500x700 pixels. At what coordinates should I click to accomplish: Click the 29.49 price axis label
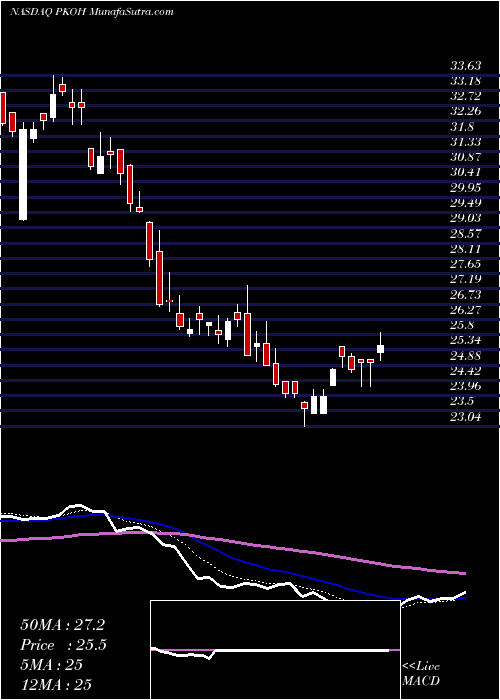466,203
